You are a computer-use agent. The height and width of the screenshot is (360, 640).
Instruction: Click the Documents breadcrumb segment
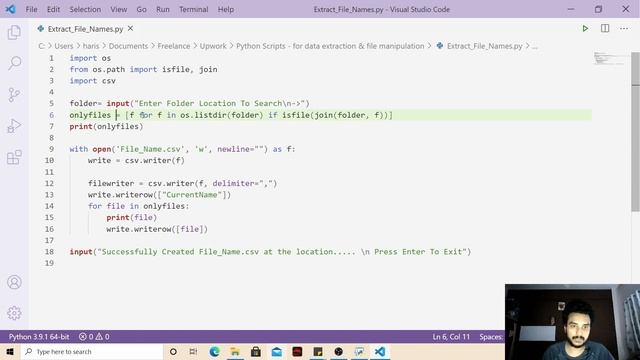click(x=128, y=46)
